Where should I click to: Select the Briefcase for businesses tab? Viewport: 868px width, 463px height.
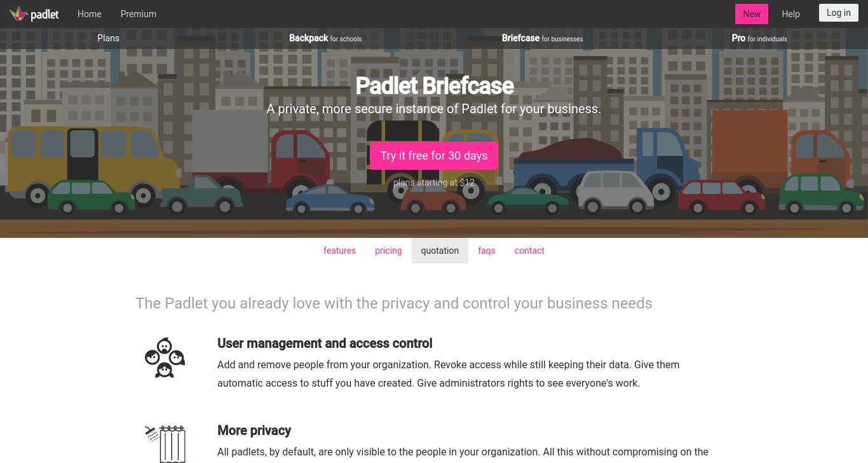(x=542, y=38)
